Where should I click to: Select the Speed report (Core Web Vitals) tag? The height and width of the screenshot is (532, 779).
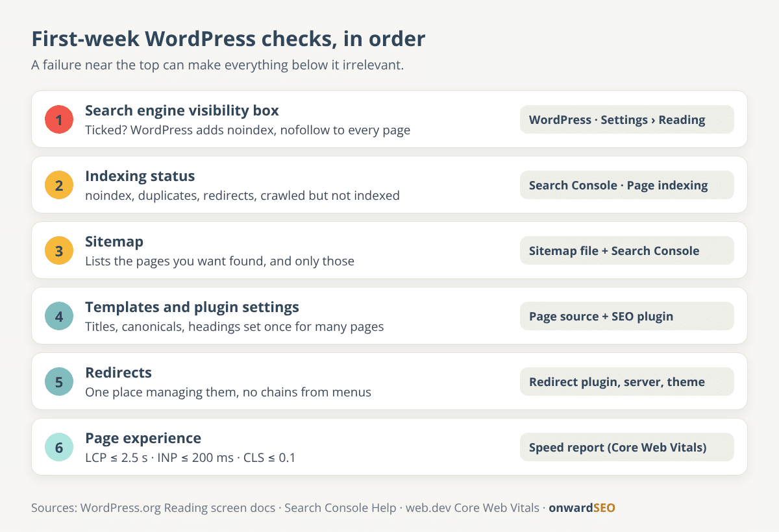(626, 447)
